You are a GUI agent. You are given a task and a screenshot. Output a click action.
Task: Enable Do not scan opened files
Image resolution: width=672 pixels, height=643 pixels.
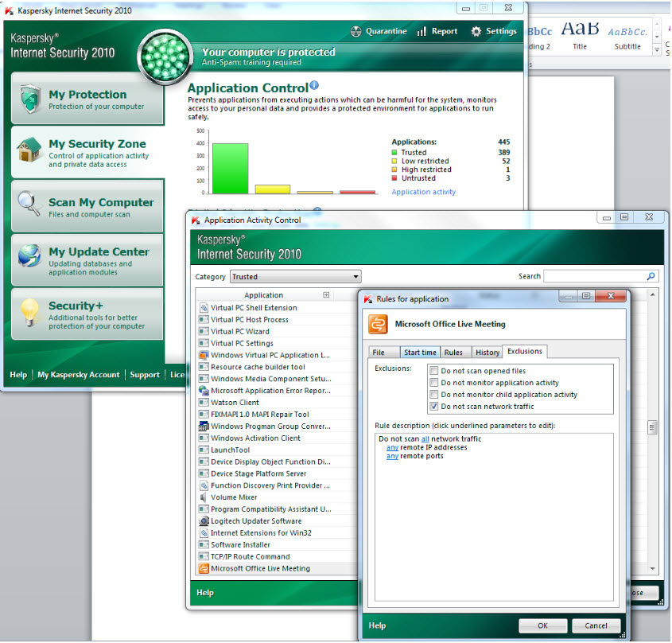433,371
